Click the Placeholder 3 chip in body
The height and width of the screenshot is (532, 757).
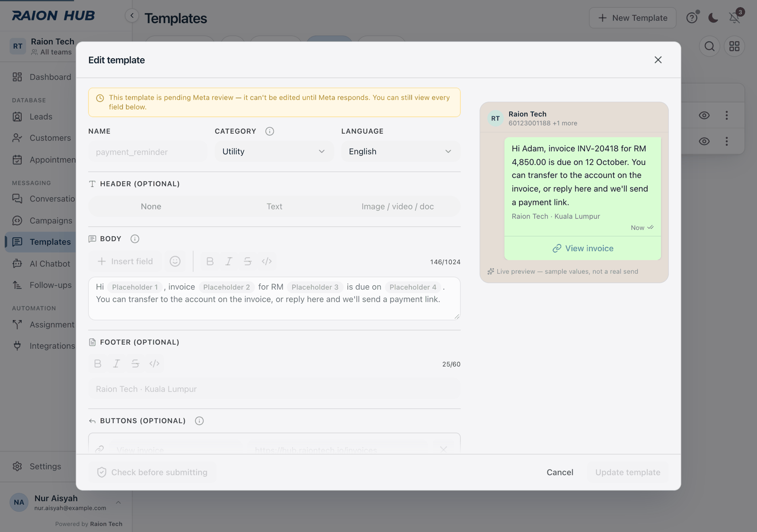coord(315,287)
